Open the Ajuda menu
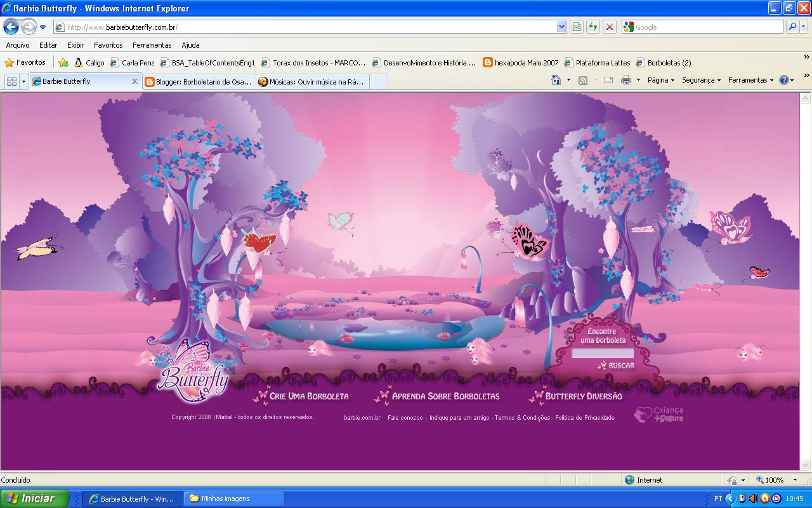The image size is (812, 508). [x=190, y=45]
